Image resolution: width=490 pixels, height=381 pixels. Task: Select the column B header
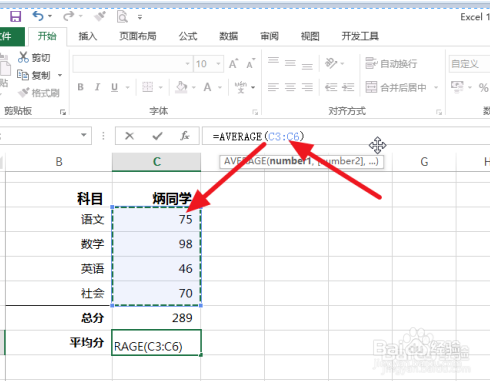click(59, 162)
